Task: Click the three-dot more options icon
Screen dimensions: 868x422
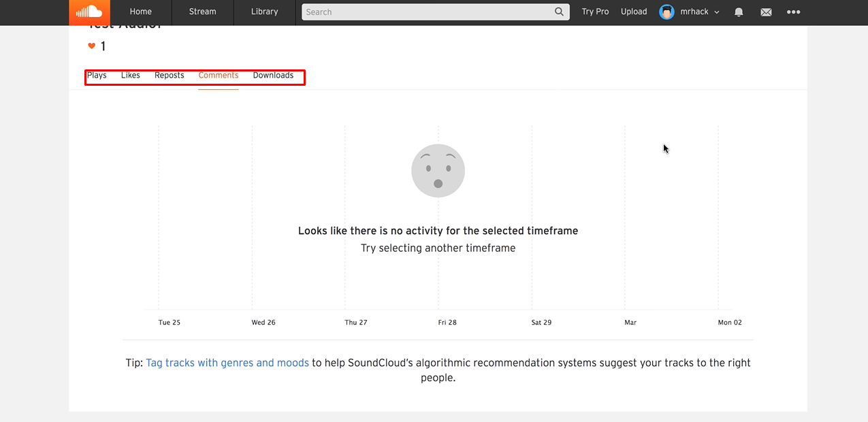Action: click(x=793, y=12)
